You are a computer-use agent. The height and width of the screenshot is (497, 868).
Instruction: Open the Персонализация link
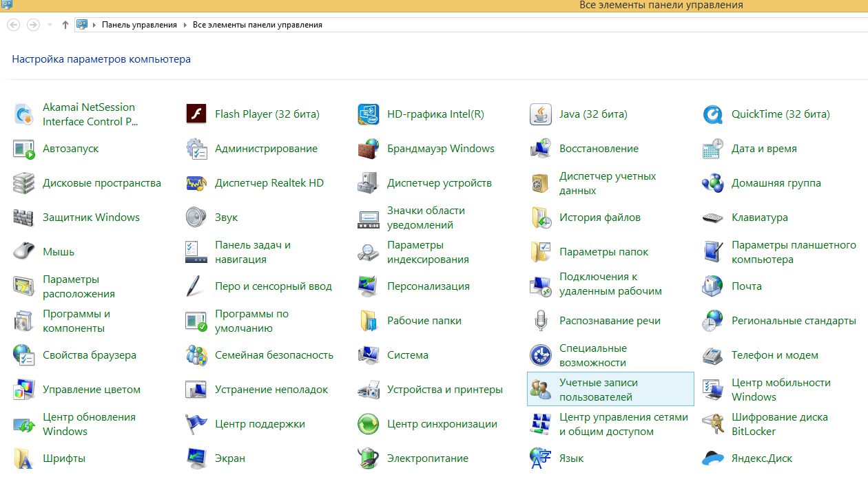point(428,286)
